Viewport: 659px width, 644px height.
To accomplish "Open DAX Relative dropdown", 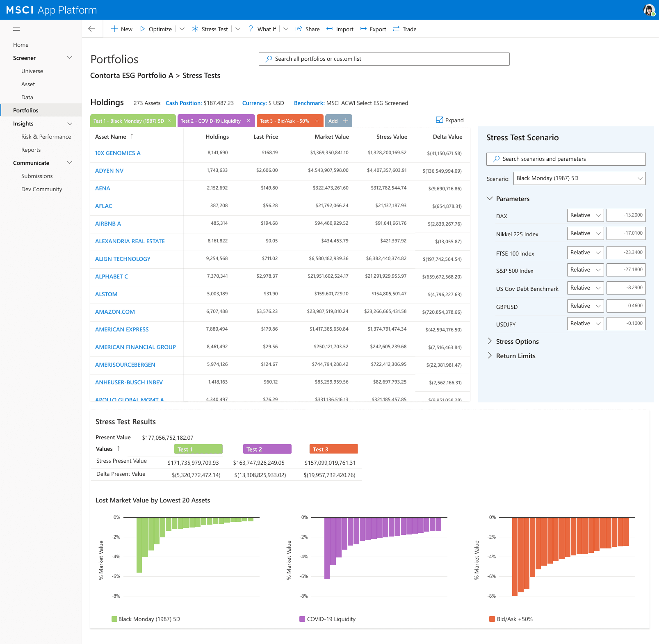I will pyautogui.click(x=586, y=215).
